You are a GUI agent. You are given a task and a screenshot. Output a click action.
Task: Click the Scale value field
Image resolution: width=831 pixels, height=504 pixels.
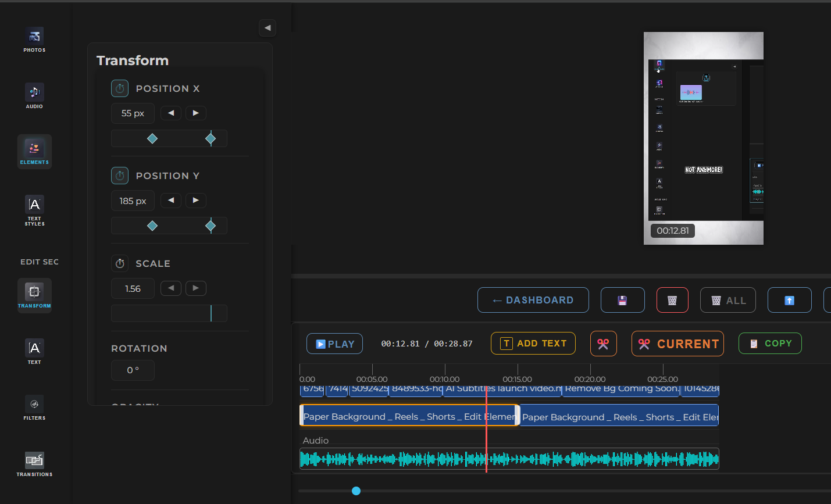pyautogui.click(x=133, y=288)
